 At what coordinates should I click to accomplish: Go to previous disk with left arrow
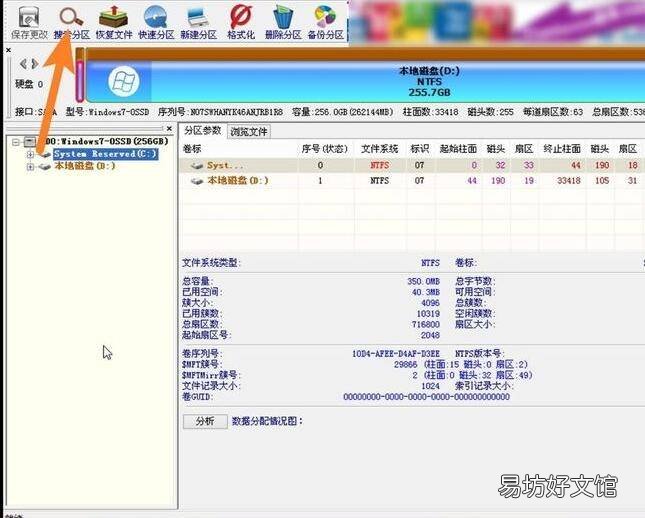23,64
